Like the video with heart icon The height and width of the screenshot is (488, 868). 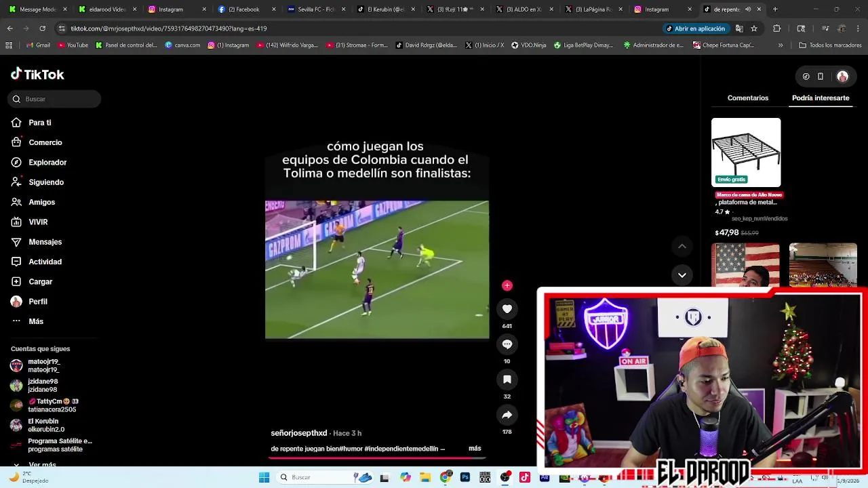507,309
